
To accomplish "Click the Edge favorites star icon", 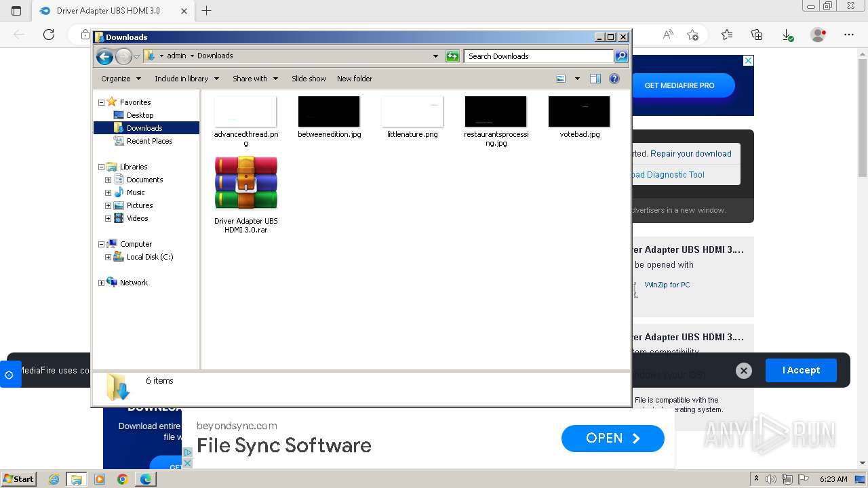I will pos(727,35).
